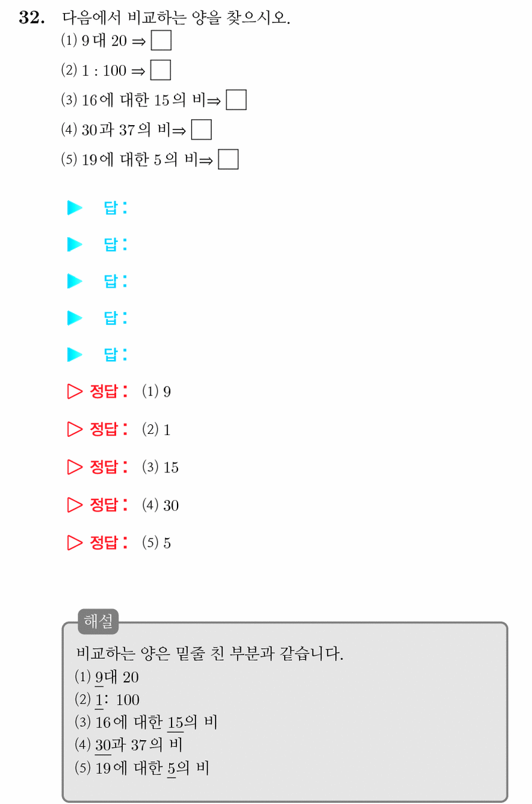
Task: Select the blank box after 19에 대한 5의 비
Action: coord(228,159)
